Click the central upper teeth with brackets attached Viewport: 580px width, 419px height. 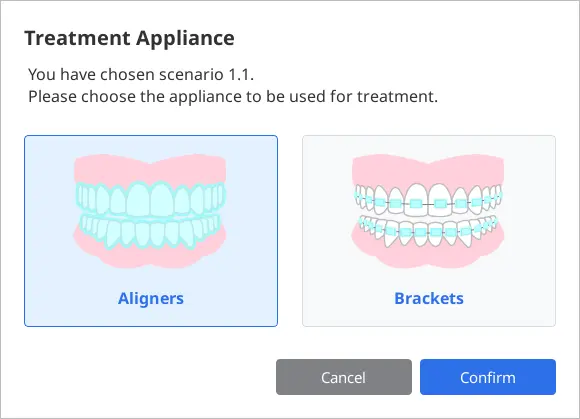428,200
